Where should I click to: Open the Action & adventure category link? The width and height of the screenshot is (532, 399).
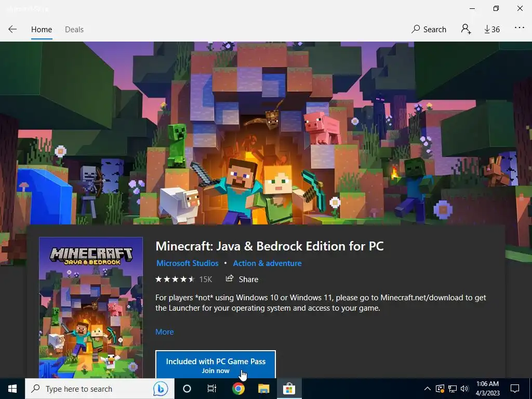(x=267, y=263)
